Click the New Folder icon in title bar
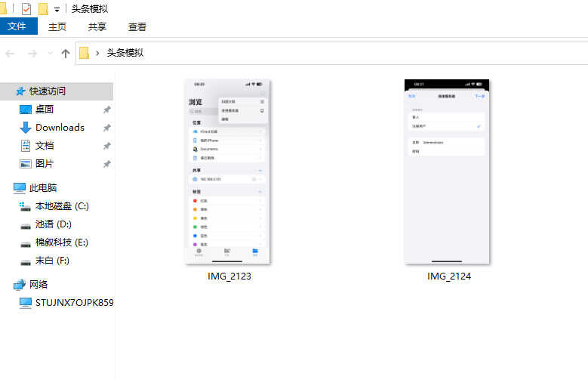588x380 pixels. (x=44, y=9)
